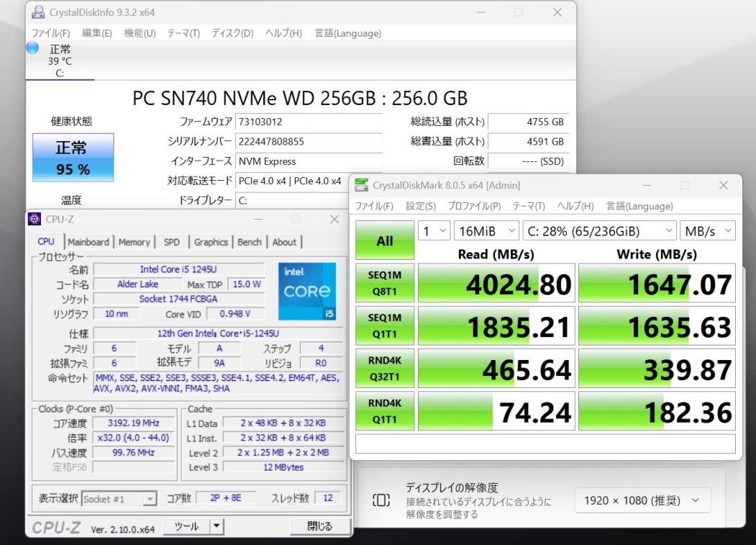
Task: Open 設定(S) menu in CrystalDiskMark
Action: [420, 206]
